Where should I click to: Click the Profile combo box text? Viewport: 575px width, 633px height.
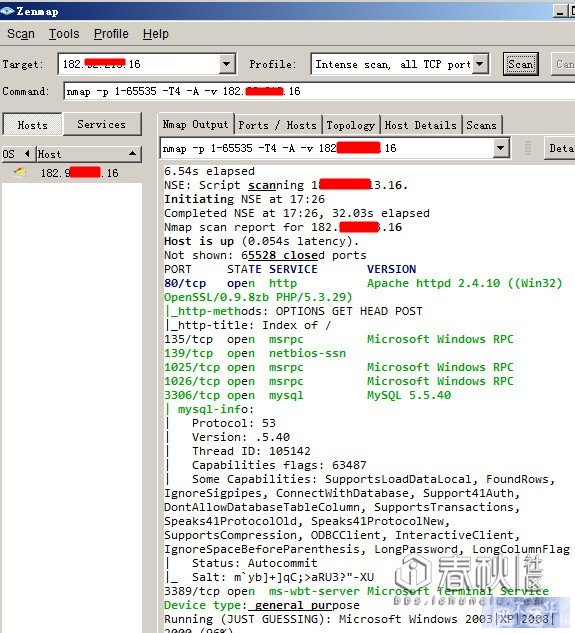pyautogui.click(x=392, y=64)
